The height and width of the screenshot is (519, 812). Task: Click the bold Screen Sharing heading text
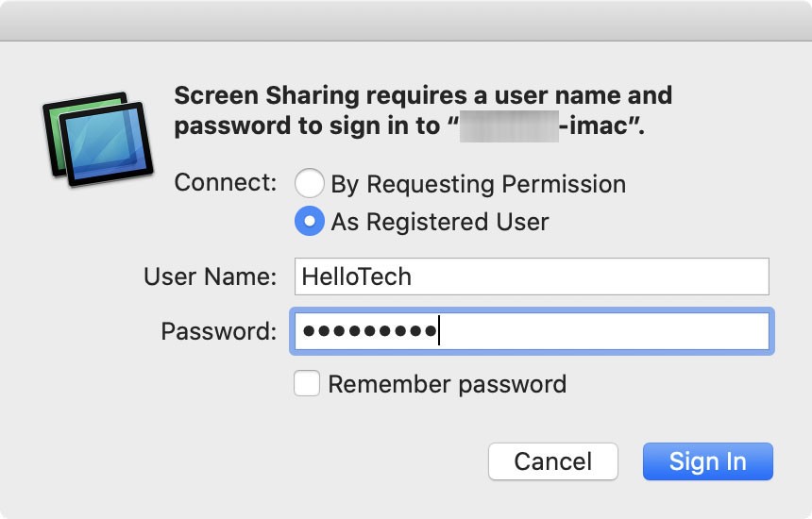point(423,96)
